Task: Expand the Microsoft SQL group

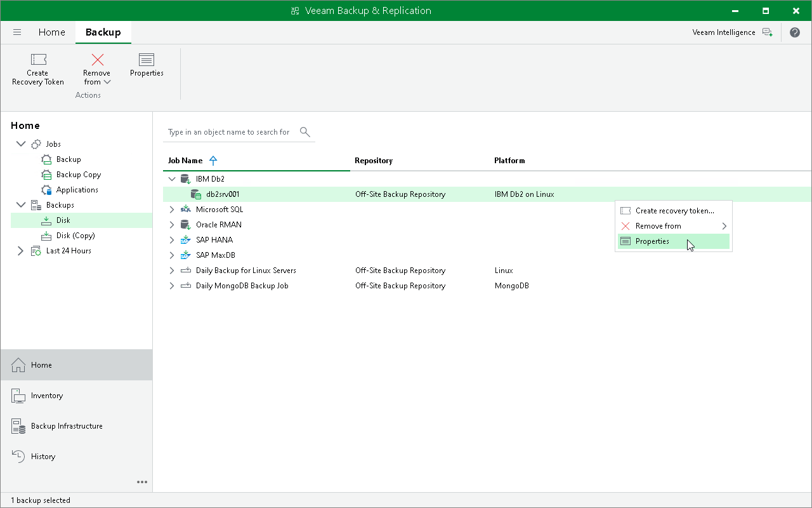Action: pos(172,210)
